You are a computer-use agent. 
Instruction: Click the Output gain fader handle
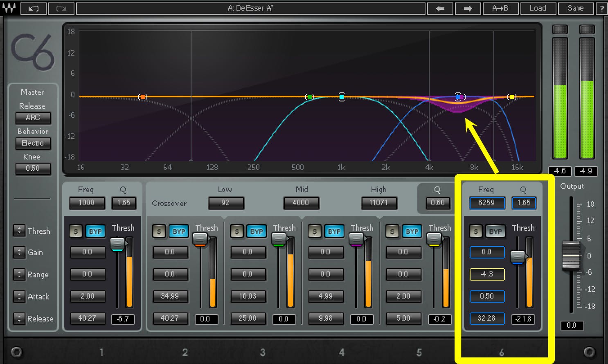pyautogui.click(x=571, y=256)
